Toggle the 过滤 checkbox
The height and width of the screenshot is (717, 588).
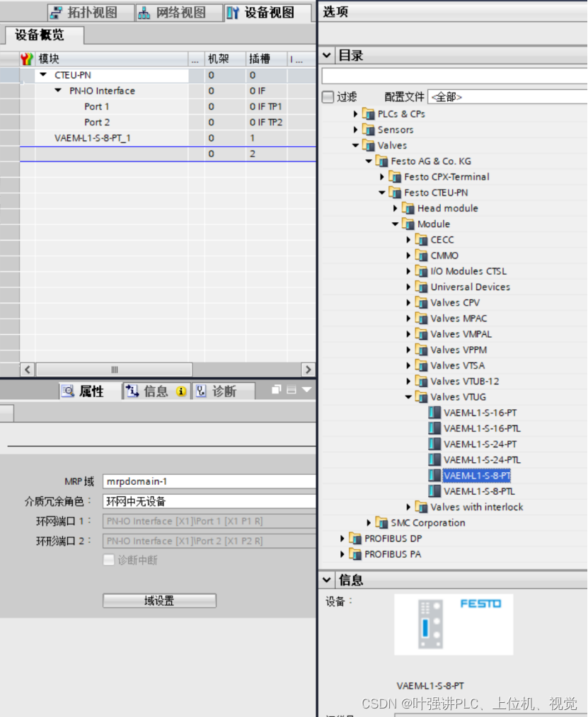tap(328, 97)
